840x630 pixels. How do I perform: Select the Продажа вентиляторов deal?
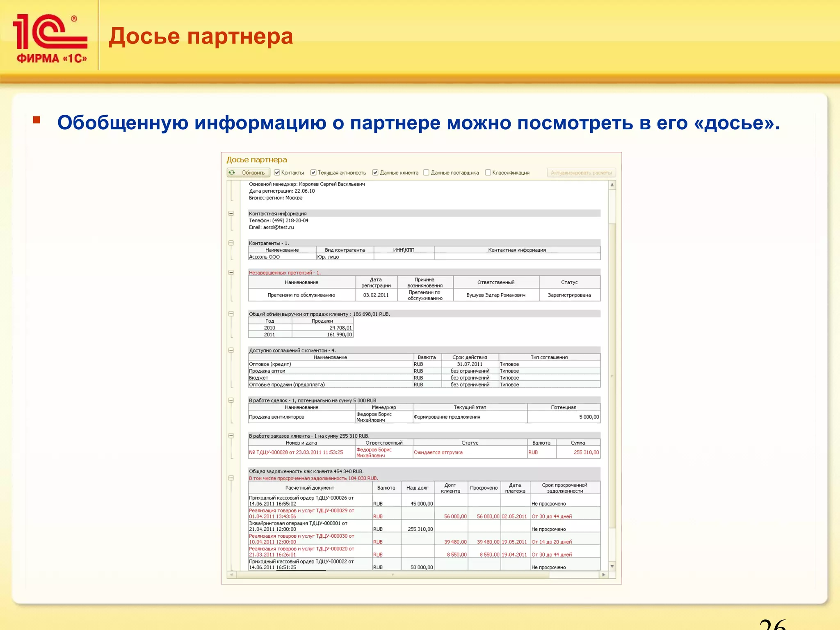pyautogui.click(x=301, y=417)
